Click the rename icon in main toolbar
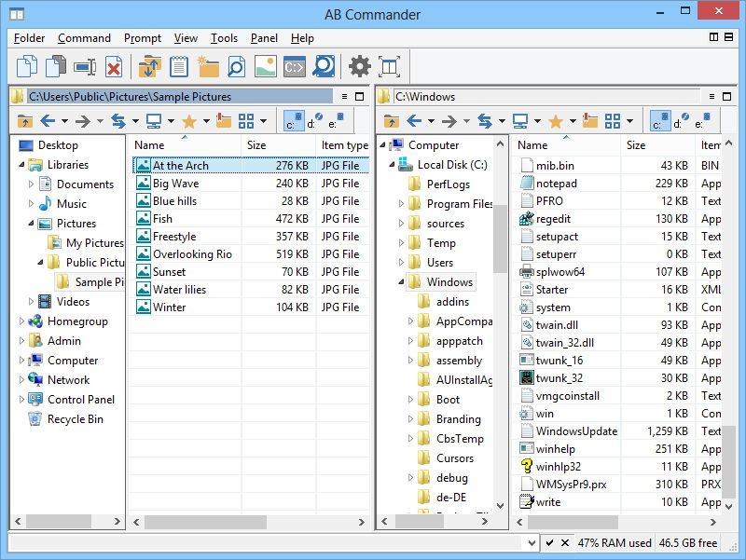 click(85, 66)
